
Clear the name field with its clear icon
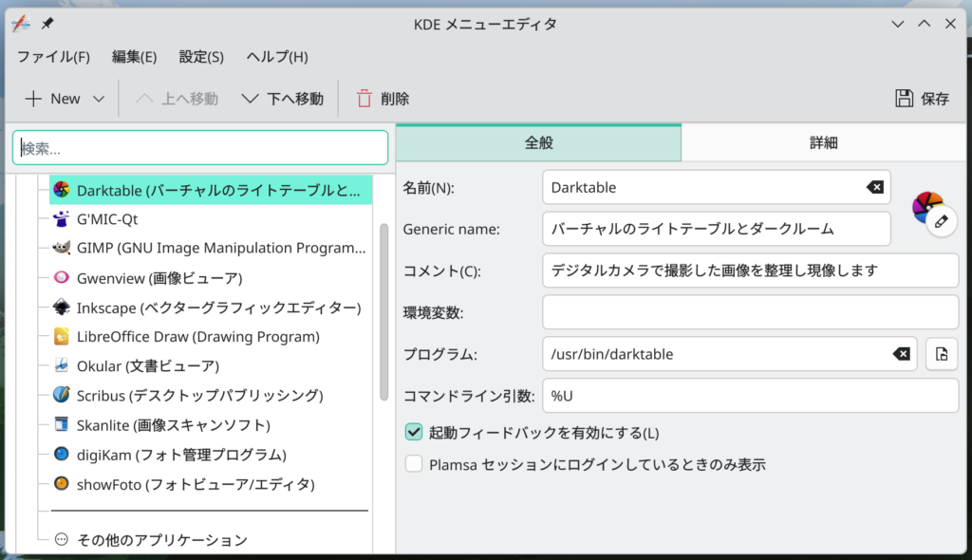click(874, 188)
